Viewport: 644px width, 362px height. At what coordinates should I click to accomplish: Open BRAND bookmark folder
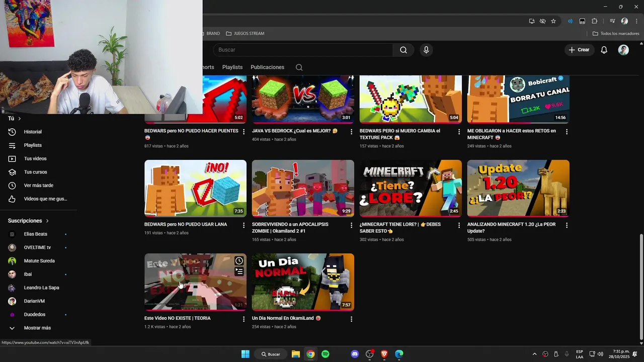210,34
